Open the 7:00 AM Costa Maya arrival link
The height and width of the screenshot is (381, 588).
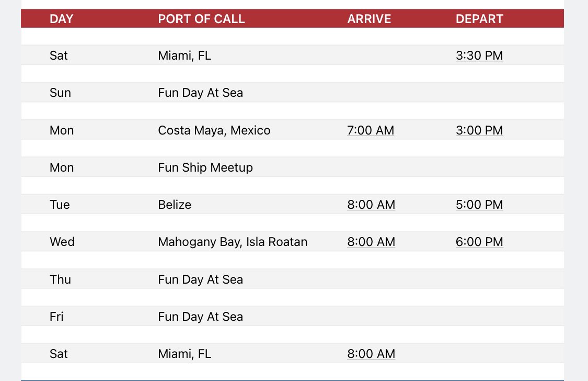click(x=371, y=130)
